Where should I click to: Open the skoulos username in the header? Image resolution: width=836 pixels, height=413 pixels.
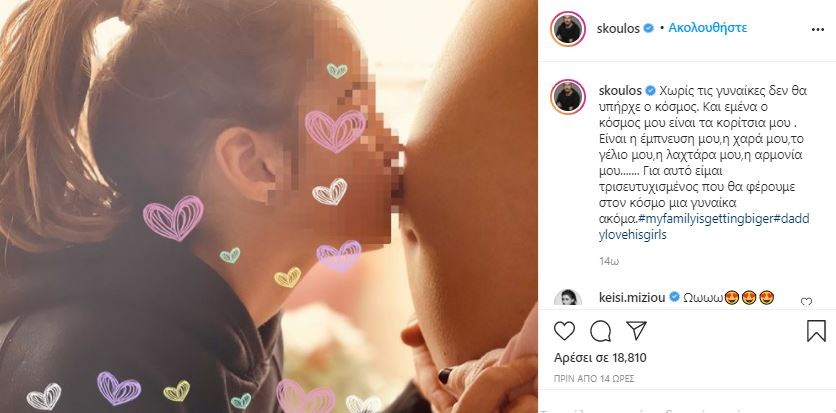tap(618, 29)
